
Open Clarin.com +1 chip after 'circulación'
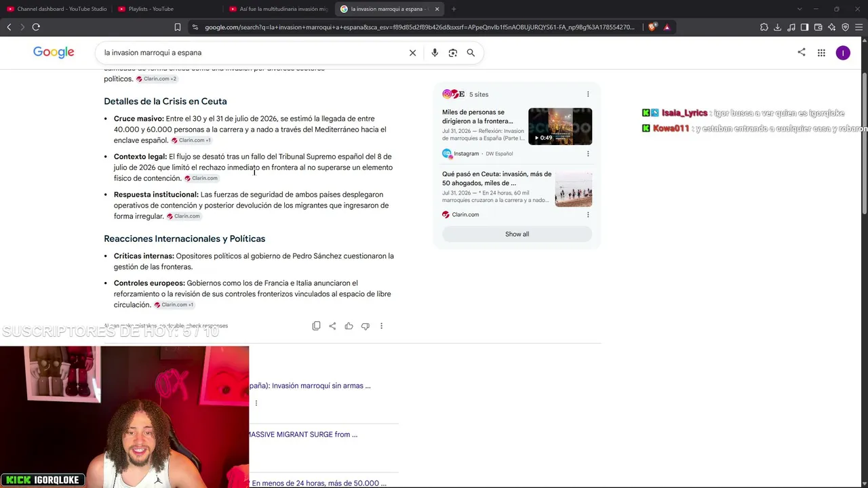tap(174, 305)
